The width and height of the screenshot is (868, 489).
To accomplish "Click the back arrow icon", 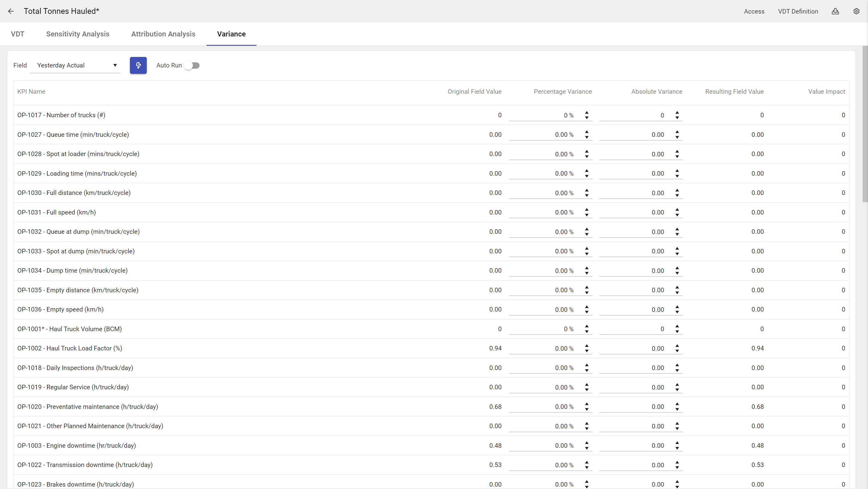I will click(x=11, y=11).
